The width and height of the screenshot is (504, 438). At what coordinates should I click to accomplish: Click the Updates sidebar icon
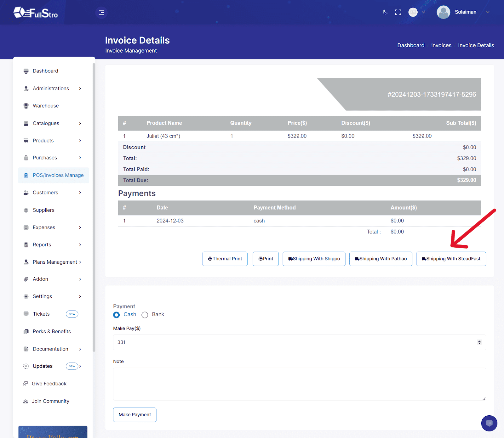26,366
